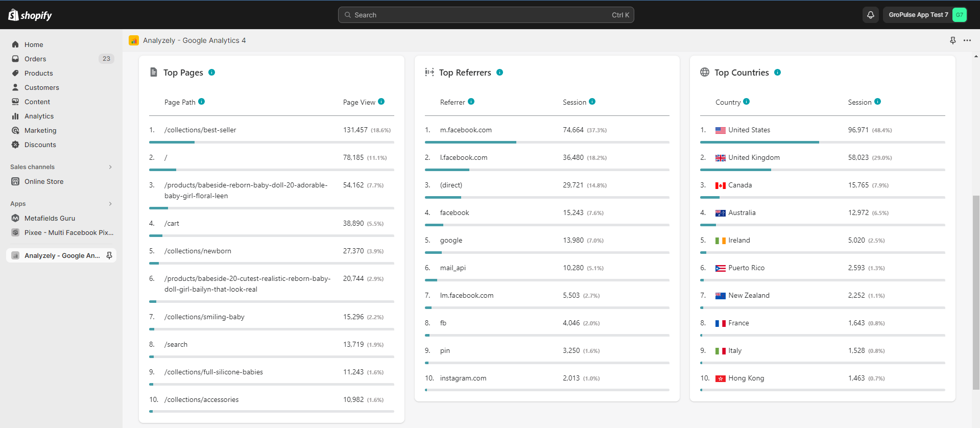
Task: Click New Zealand country row
Action: click(822, 296)
